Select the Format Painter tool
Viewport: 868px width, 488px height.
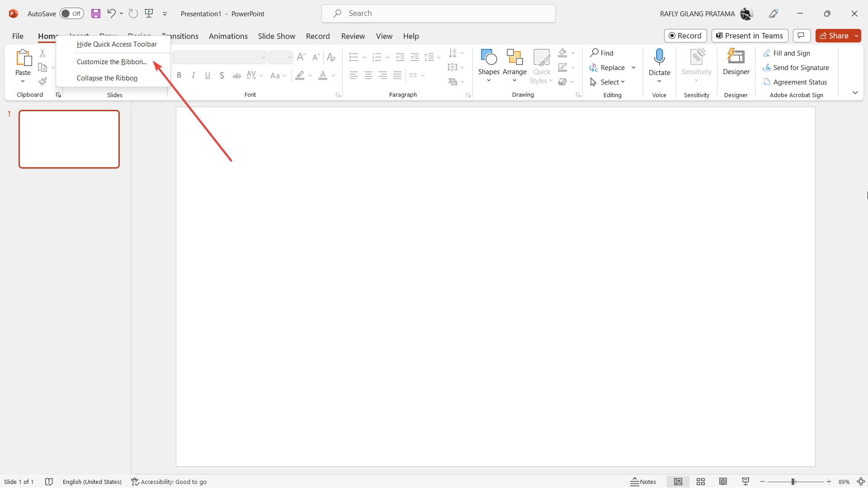(43, 81)
